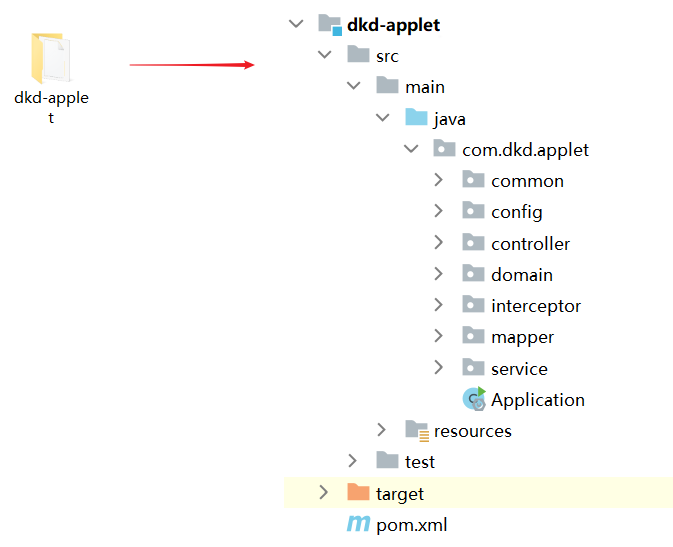673x547 pixels.
Task: Click the Maven pom.xml file icon
Action: [358, 524]
